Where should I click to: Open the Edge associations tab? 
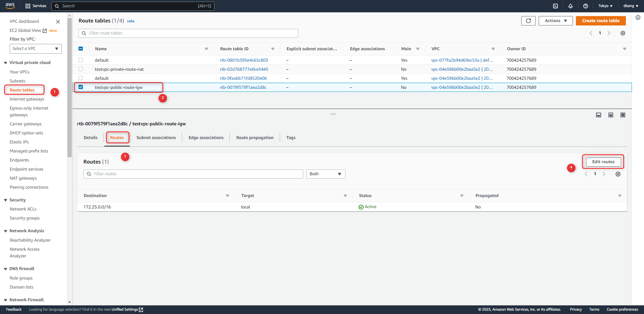[206, 138]
